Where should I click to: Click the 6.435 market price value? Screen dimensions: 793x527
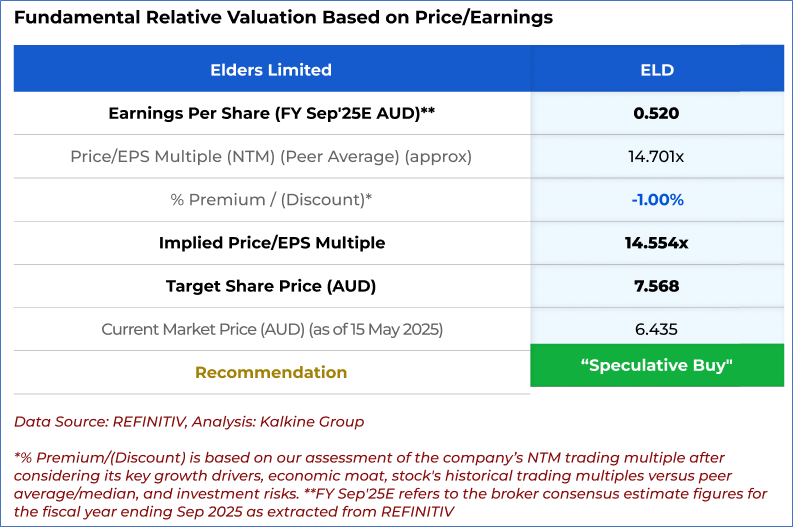point(657,329)
